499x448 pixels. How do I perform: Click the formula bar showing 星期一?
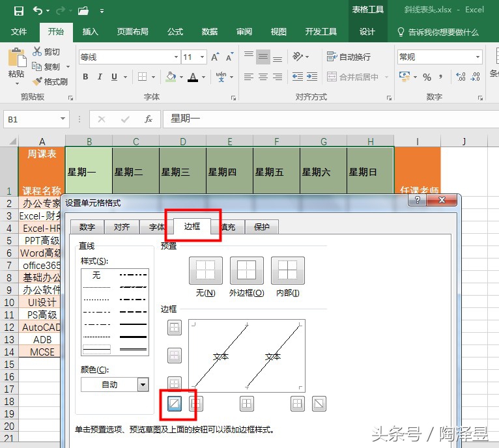coord(331,119)
